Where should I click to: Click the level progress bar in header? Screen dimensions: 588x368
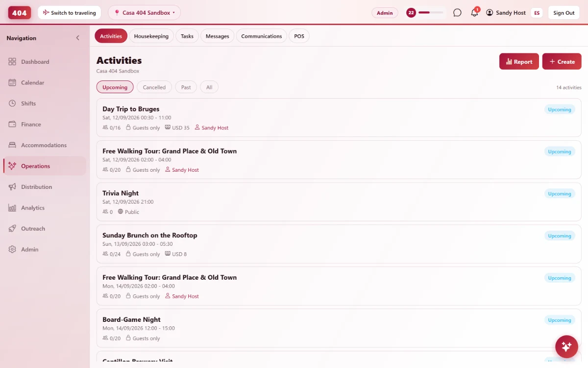click(431, 13)
